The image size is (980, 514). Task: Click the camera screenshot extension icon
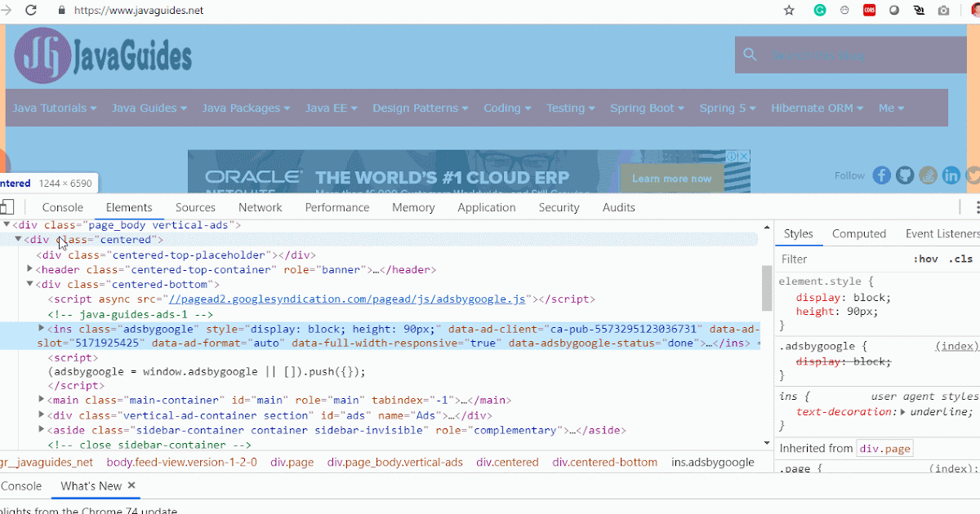tap(943, 11)
